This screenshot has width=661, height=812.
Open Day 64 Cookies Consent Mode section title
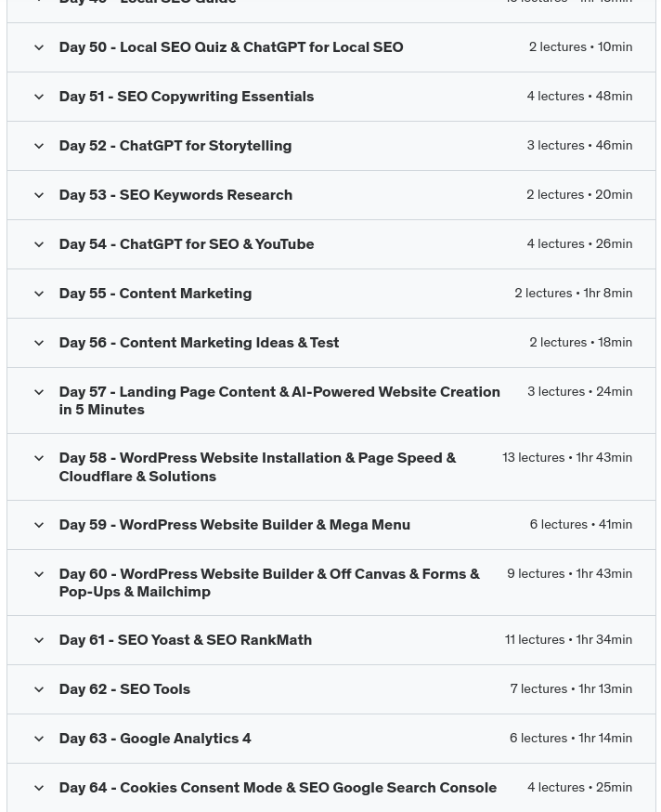click(x=277, y=787)
